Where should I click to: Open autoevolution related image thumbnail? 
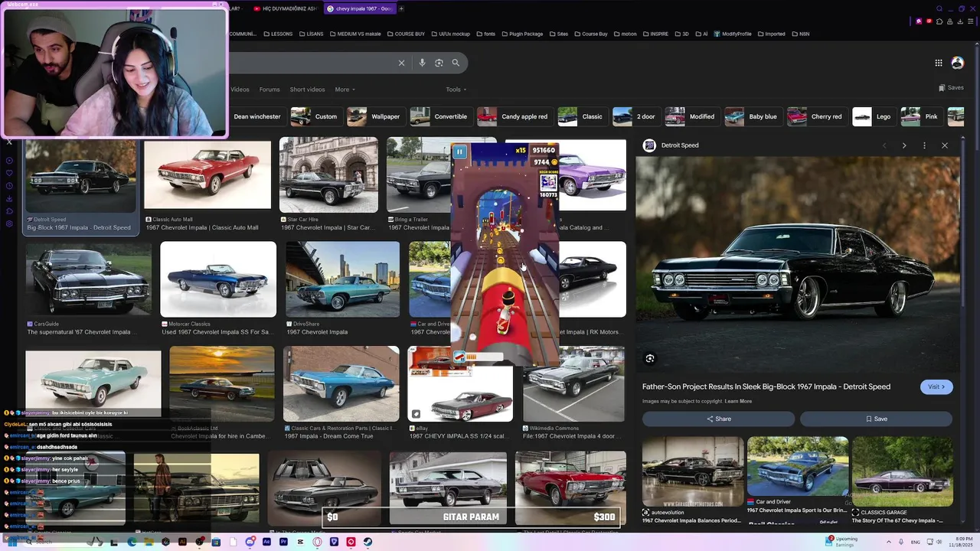click(x=693, y=471)
